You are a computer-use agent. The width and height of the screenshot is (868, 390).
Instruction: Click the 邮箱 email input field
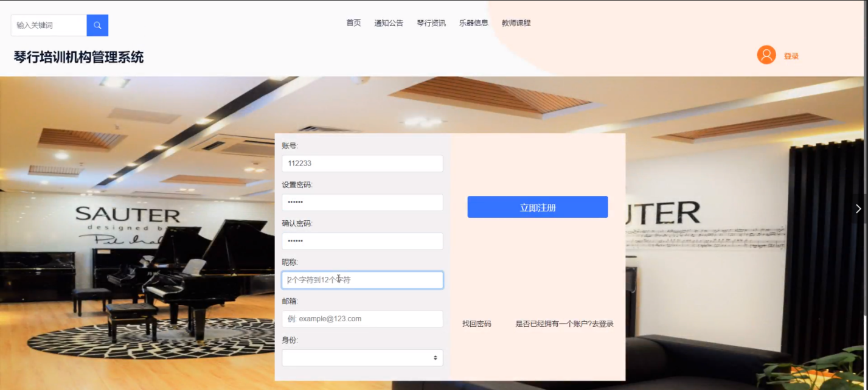[x=363, y=319]
